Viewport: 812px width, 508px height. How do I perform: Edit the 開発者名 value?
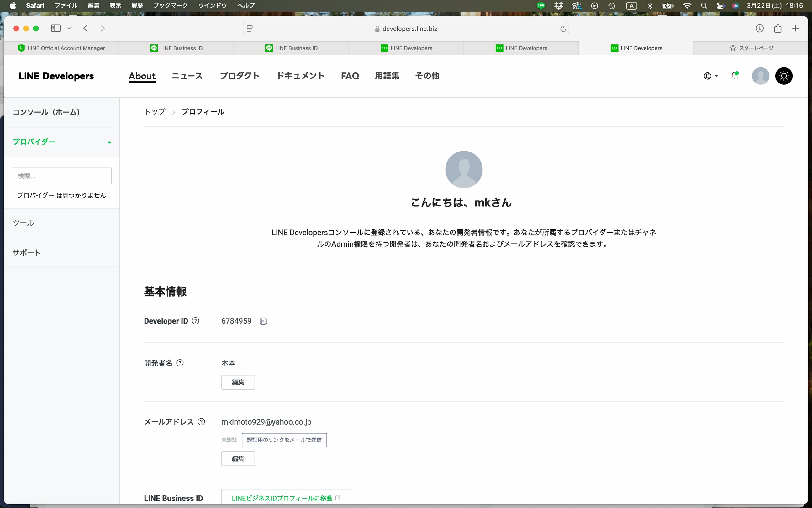[238, 382]
